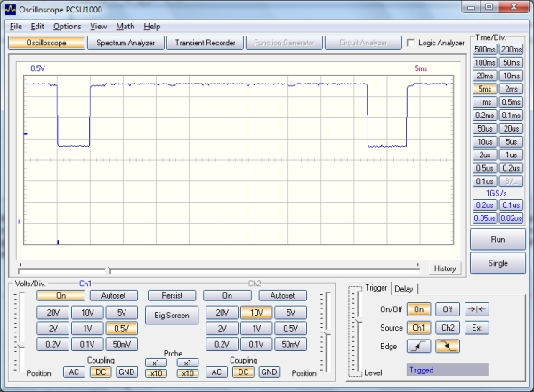
Task: Select the 2ms time per division
Action: (x=511, y=89)
